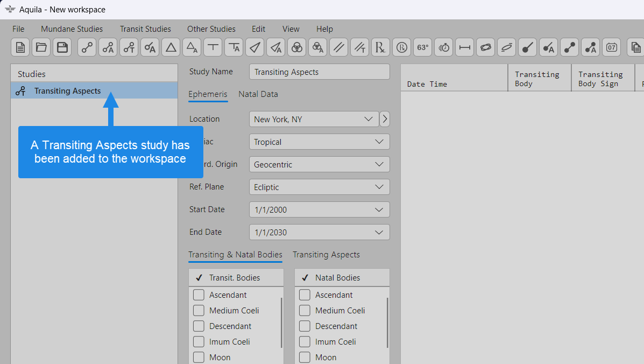The height and width of the screenshot is (364, 644).
Task: Open the Geocentric origin dropdown
Action: (x=319, y=164)
